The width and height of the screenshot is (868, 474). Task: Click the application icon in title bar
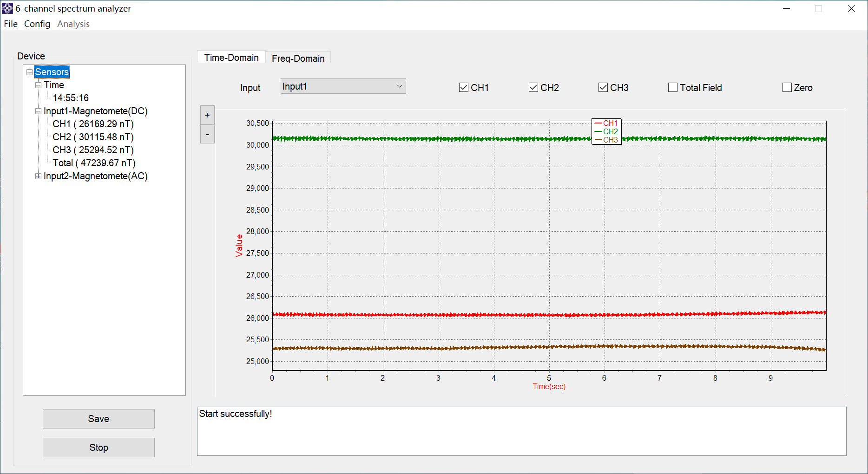[7, 8]
